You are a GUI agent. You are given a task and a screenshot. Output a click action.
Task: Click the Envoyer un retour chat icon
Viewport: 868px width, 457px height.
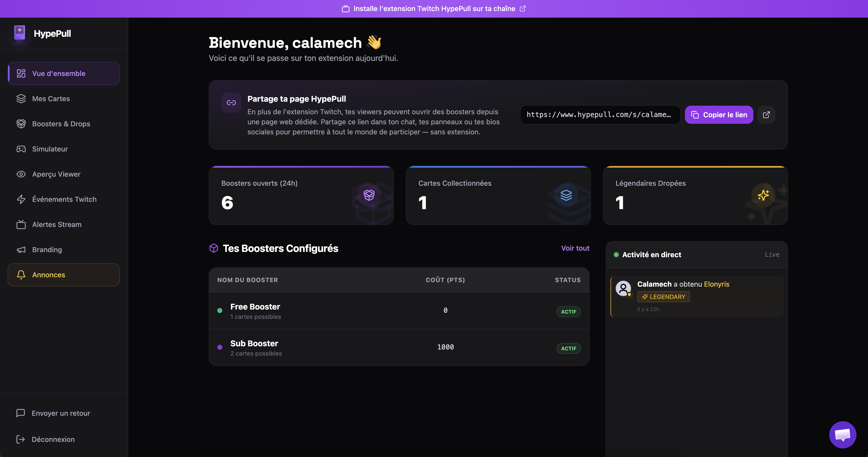[x=21, y=413]
